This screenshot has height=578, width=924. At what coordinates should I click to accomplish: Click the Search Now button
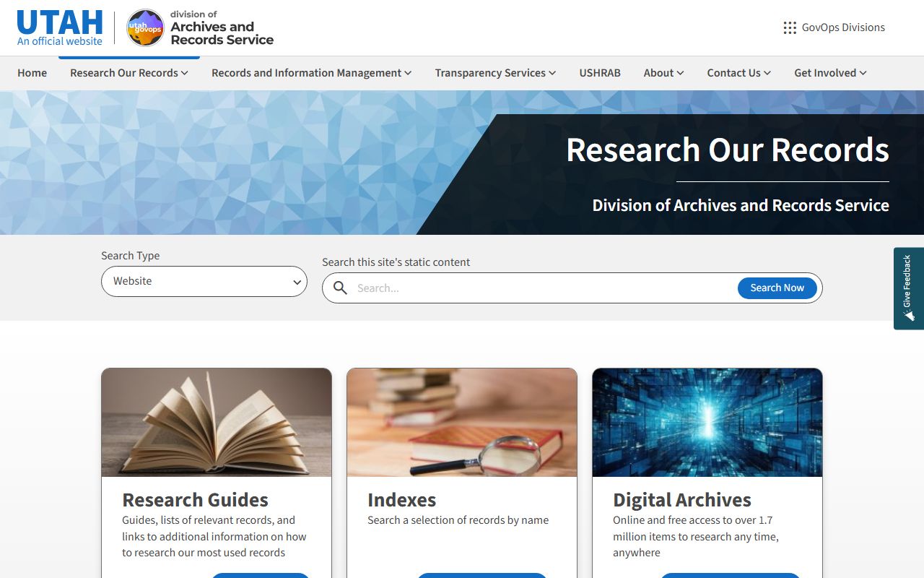pyautogui.click(x=777, y=288)
